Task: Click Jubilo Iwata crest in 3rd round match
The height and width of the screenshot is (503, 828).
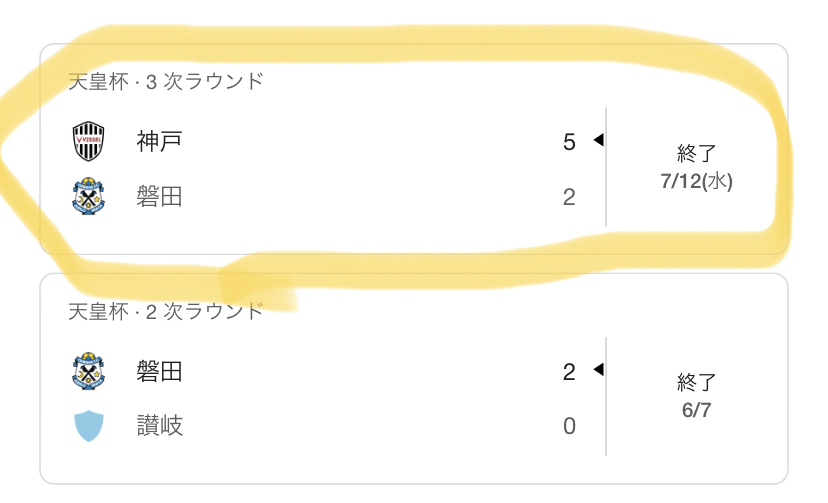Action: point(88,196)
